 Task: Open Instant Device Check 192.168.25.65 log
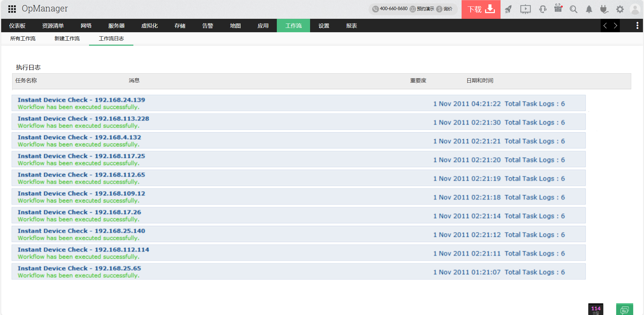299,272
